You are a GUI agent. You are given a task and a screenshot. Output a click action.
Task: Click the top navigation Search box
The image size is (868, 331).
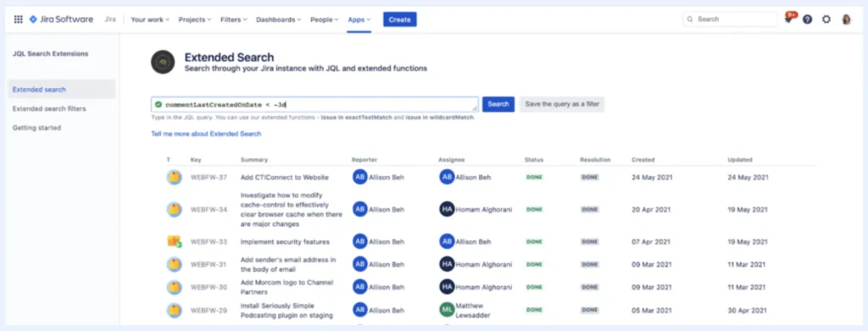tap(730, 19)
